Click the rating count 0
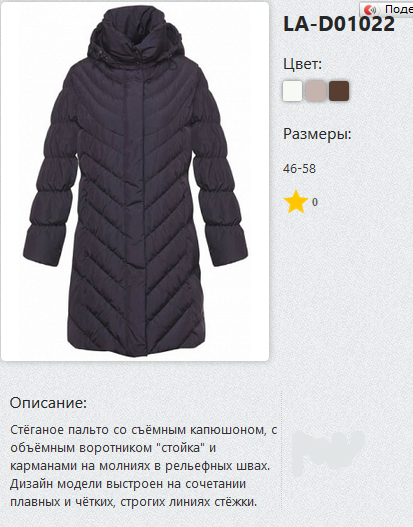413x527 pixels. pos(315,202)
